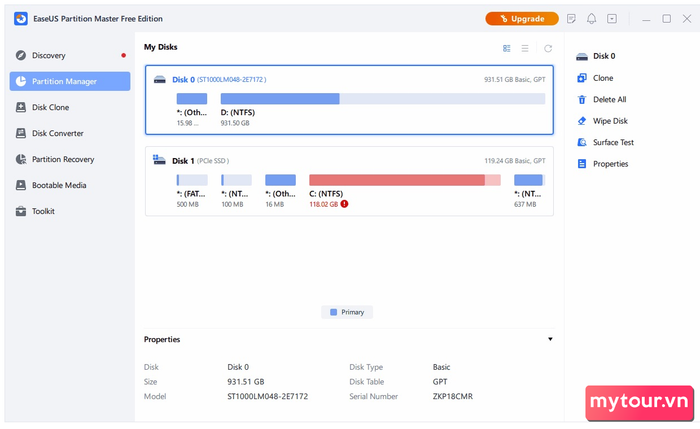The width and height of the screenshot is (700, 429).
Task: Minimize the EaseUS window
Action: 646,19
